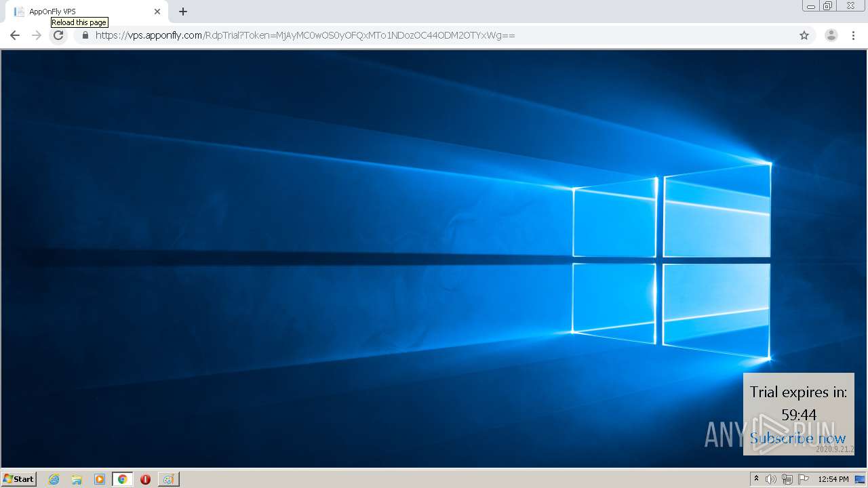Reload the current page
The width and height of the screenshot is (868, 488).
[58, 35]
